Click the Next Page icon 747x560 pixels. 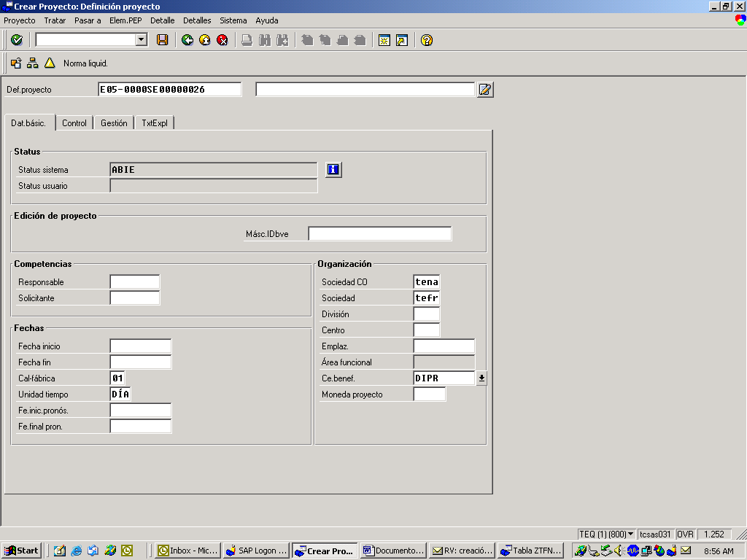pyautogui.click(x=343, y=40)
